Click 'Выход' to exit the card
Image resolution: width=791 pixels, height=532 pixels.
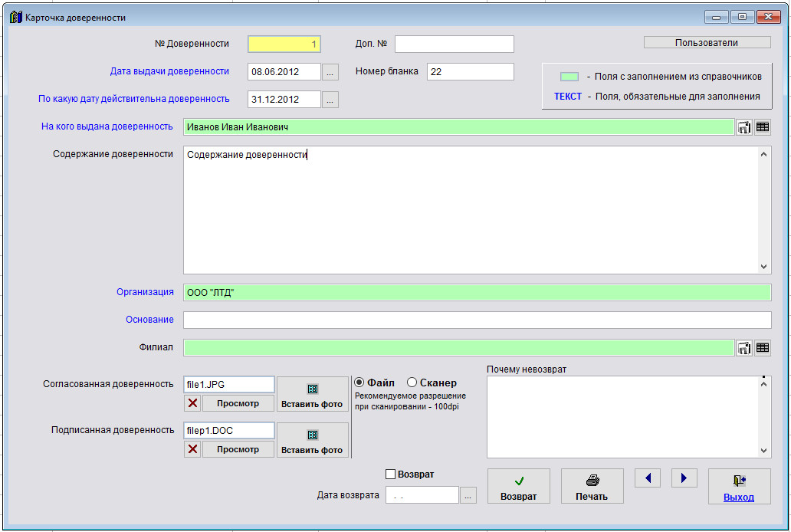739,486
